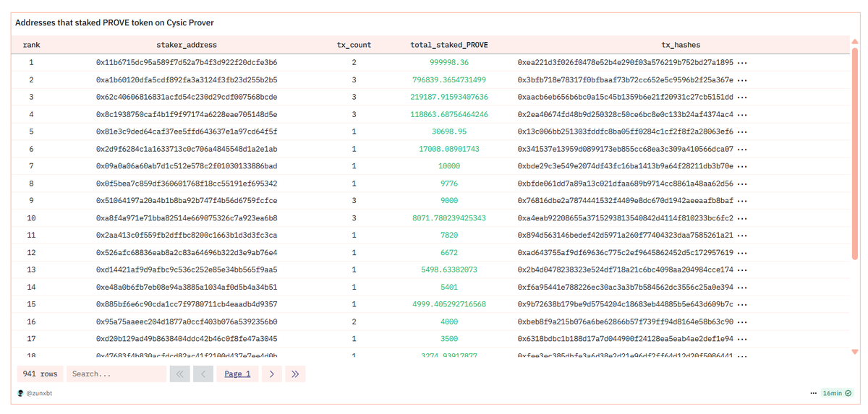Select address 0x62c40606816831acfd54c230d29cdf007568bcde
Image resolution: width=868 pixels, height=414 pixels.
[187, 97]
